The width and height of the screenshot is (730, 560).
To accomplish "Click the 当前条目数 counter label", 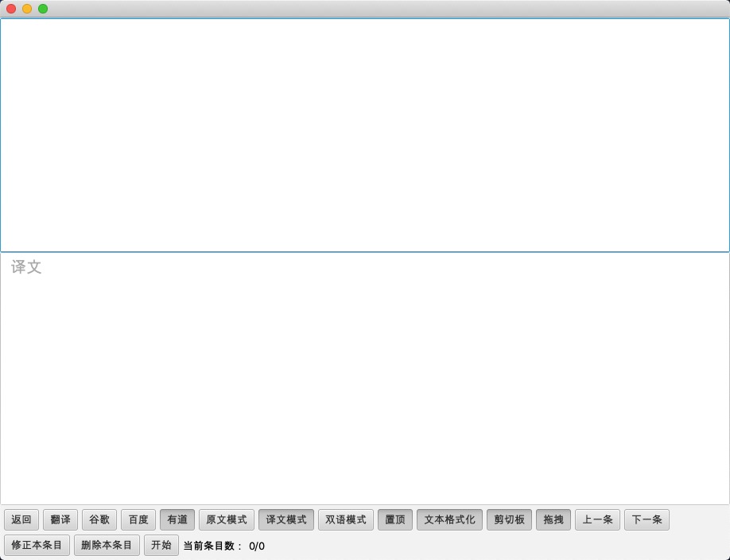I will tap(213, 546).
